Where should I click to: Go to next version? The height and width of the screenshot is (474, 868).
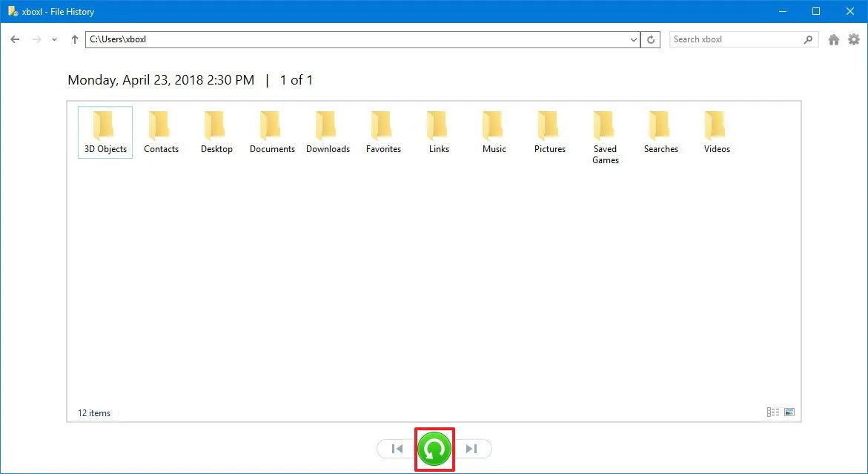click(471, 449)
